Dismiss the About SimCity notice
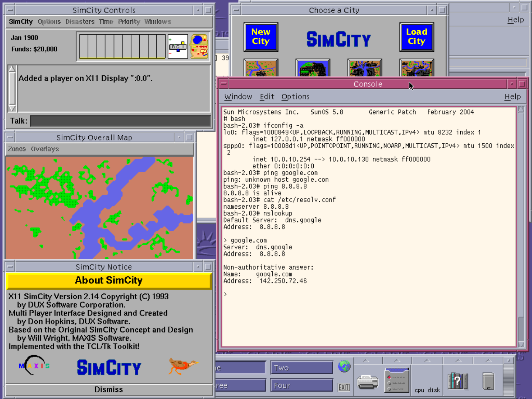This screenshot has width=532, height=399. [109, 389]
